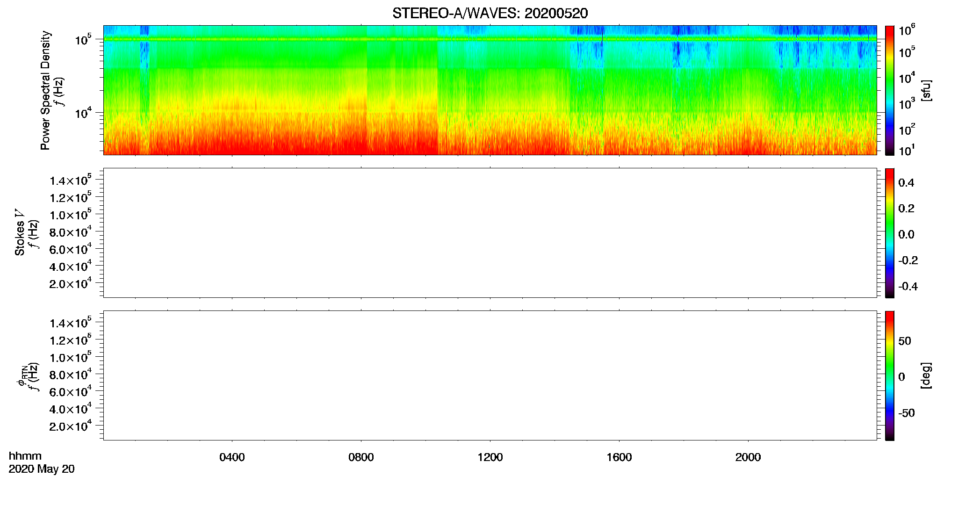This screenshot has height=505, width=980.
Task: Click the 50 label on the degrees color bar
Action: pos(905,341)
